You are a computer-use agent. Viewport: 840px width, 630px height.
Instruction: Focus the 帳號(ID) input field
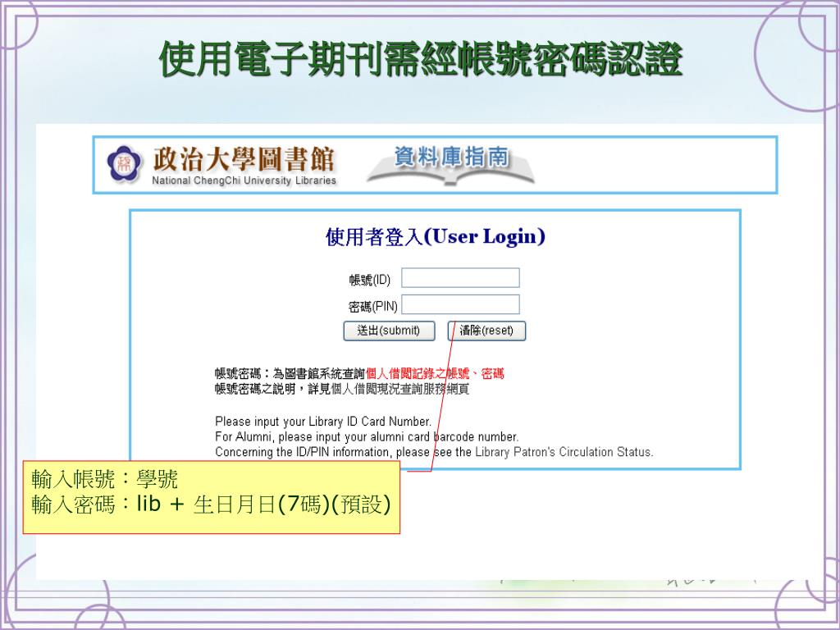point(461,278)
